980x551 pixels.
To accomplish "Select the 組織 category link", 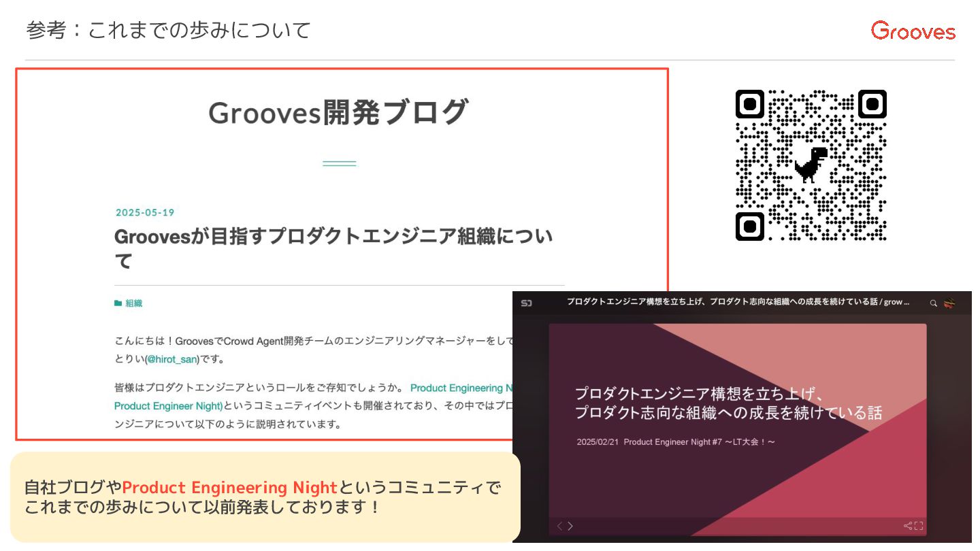I will [134, 303].
